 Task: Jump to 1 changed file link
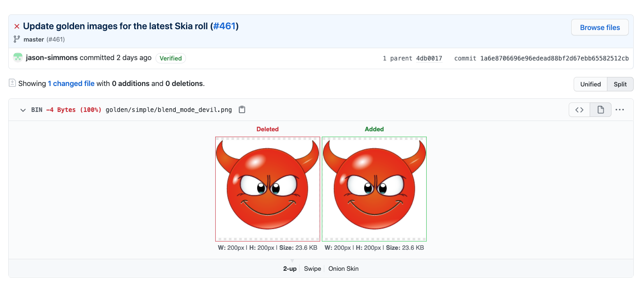[71, 84]
